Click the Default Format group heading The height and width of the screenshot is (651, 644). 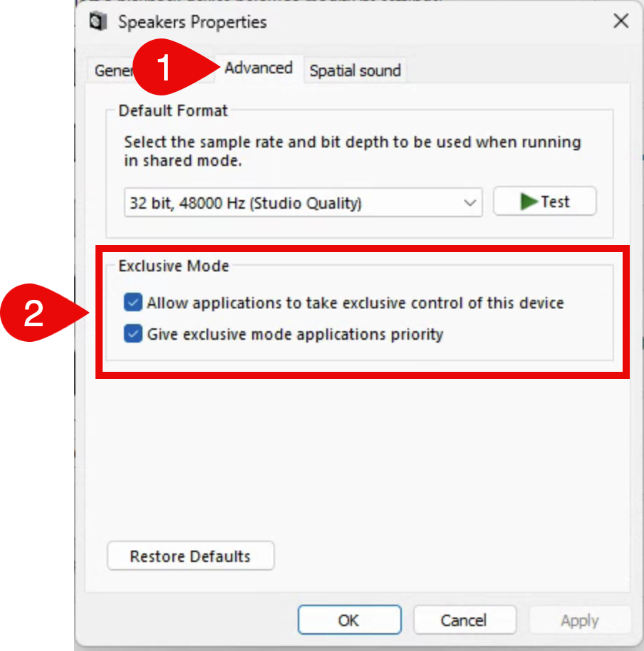click(x=173, y=110)
